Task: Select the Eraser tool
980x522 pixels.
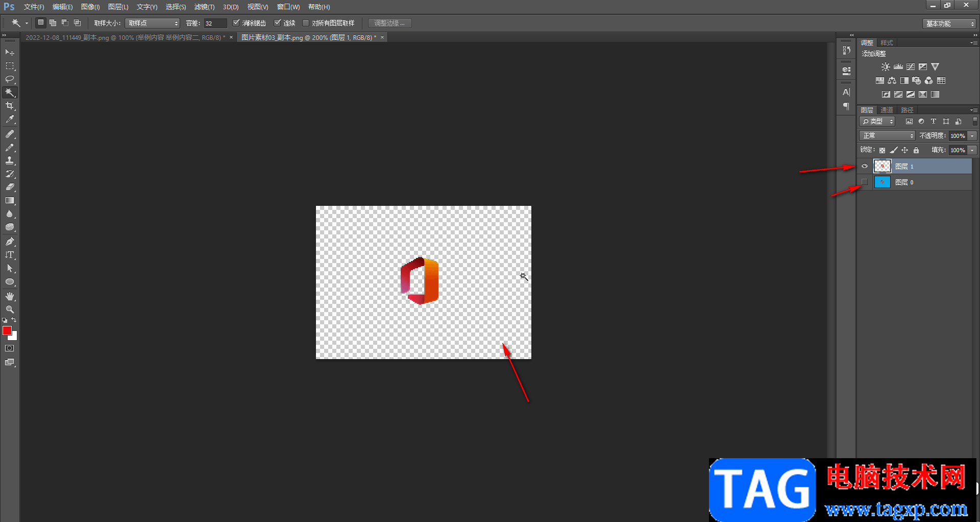Action: tap(10, 187)
